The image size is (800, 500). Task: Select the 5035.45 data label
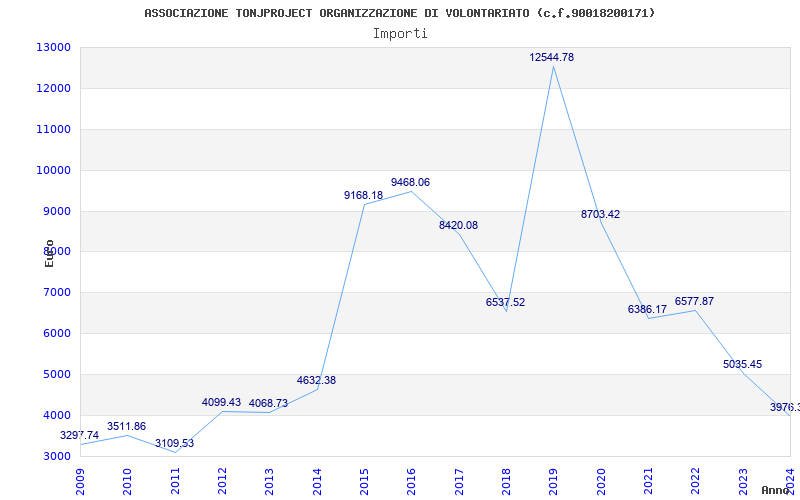[742, 364]
